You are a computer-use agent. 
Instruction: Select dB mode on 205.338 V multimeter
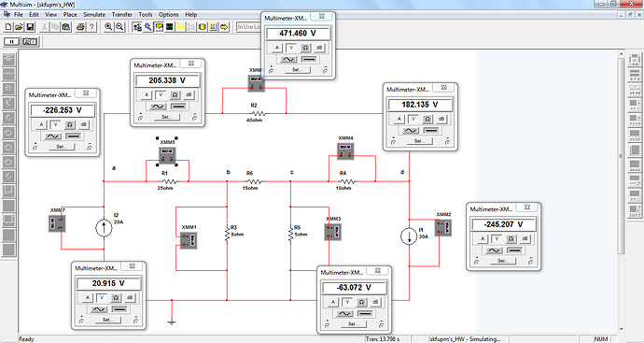point(189,95)
